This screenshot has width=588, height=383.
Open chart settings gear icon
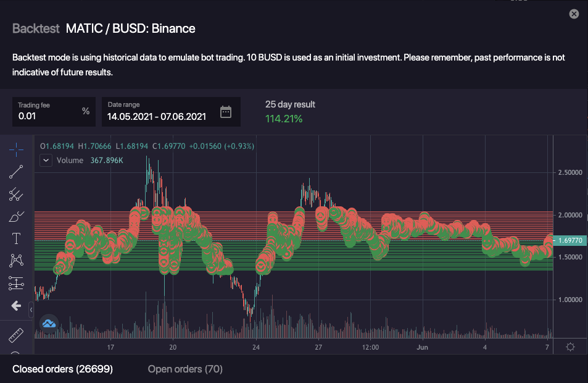570,347
